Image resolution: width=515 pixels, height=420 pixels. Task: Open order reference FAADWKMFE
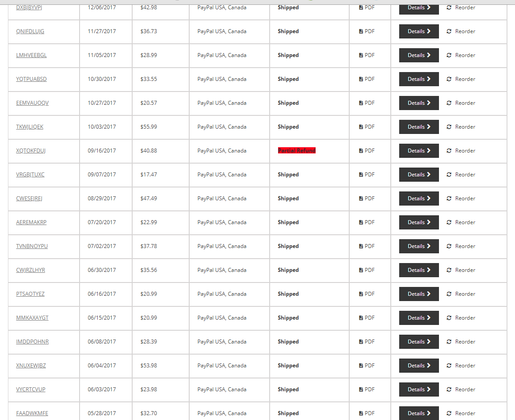32,413
